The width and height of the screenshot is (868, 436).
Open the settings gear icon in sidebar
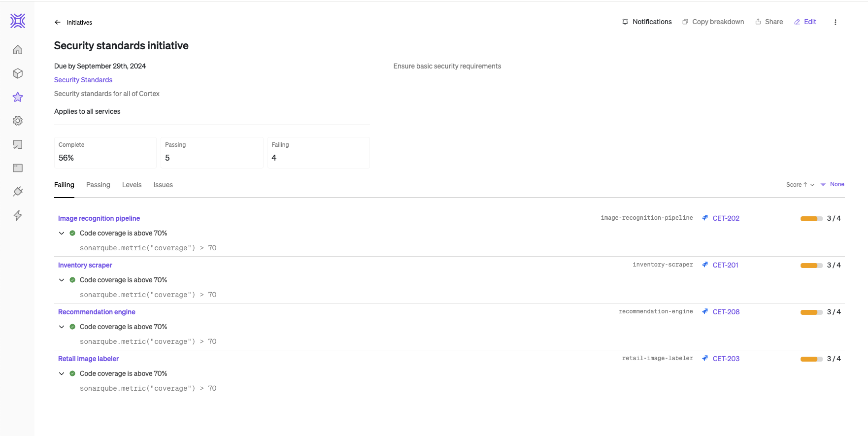(18, 121)
